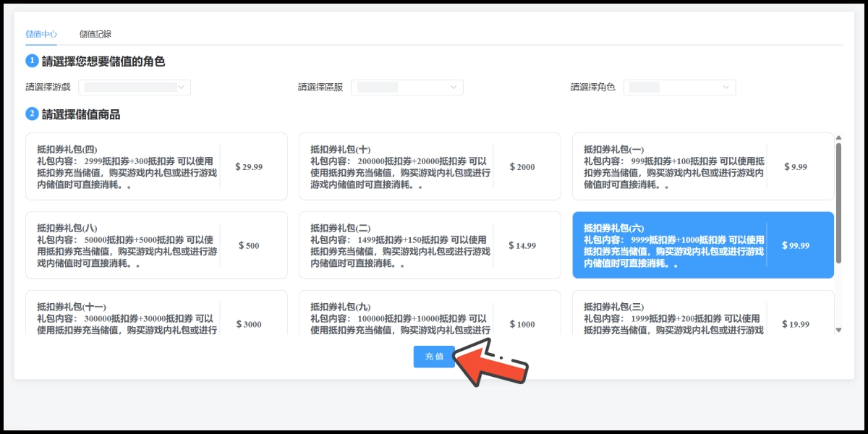Pick 抵扣券礼包(八) priced $500
This screenshot has height=434, width=868.
coord(156,245)
